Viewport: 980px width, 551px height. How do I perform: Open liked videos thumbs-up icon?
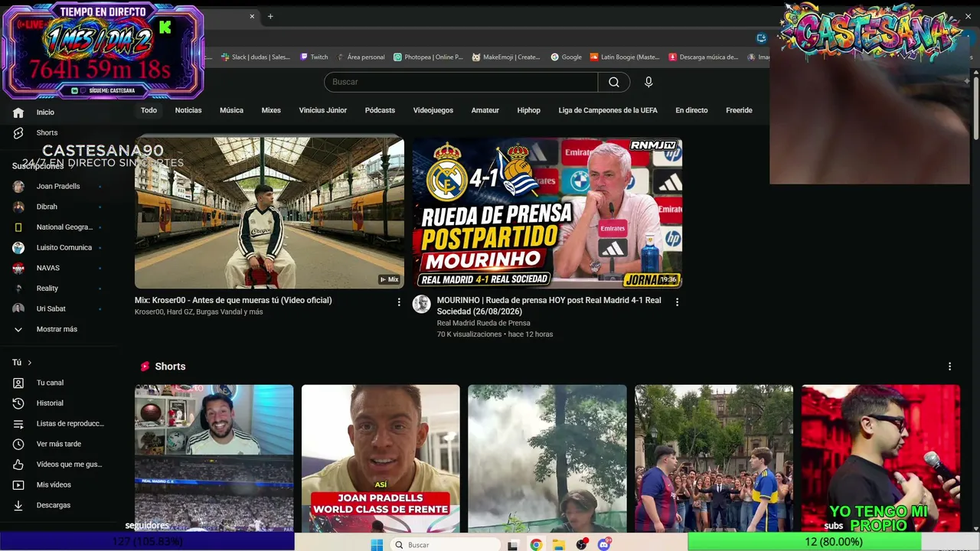tap(18, 465)
